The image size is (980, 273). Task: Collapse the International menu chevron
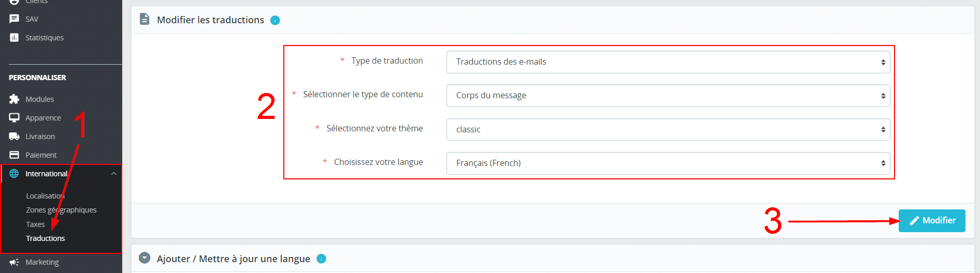(114, 174)
